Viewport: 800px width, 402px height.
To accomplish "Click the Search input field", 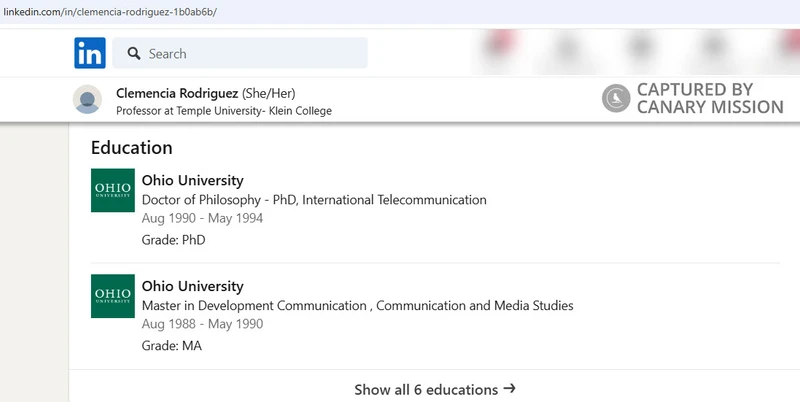I will (240, 53).
